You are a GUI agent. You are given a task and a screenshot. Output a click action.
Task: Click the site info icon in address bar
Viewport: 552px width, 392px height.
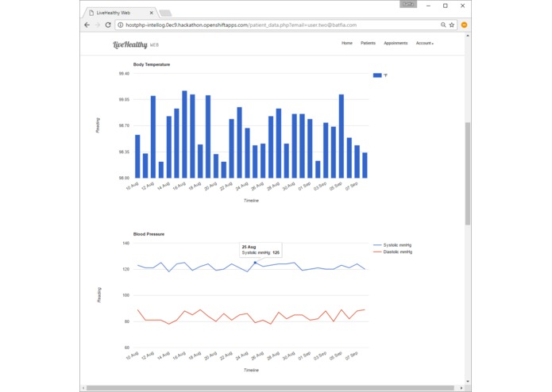point(121,25)
